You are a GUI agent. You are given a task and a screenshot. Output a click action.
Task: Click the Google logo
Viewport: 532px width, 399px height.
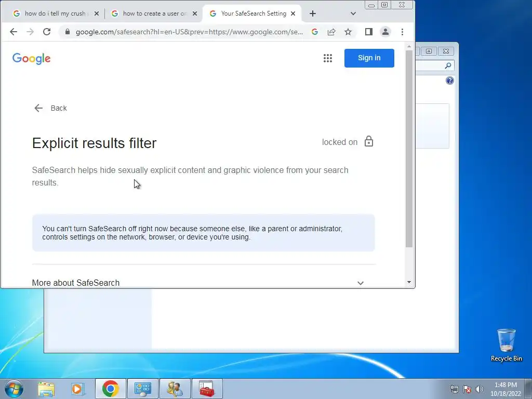point(32,58)
